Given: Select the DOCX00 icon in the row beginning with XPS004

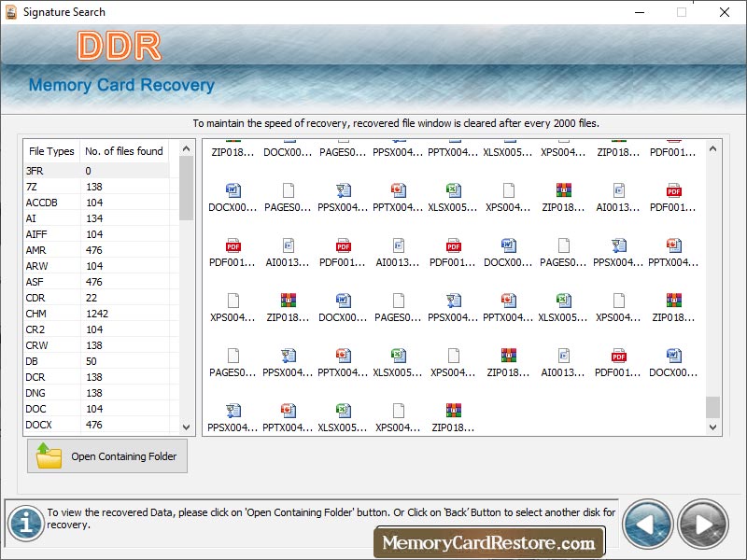Looking at the screenshot, I should (343, 301).
